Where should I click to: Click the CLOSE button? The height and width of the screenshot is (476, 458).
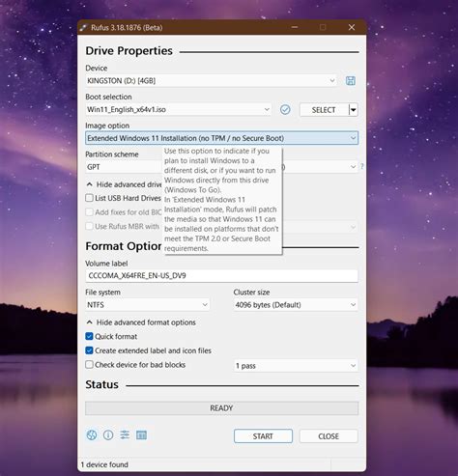click(x=329, y=436)
